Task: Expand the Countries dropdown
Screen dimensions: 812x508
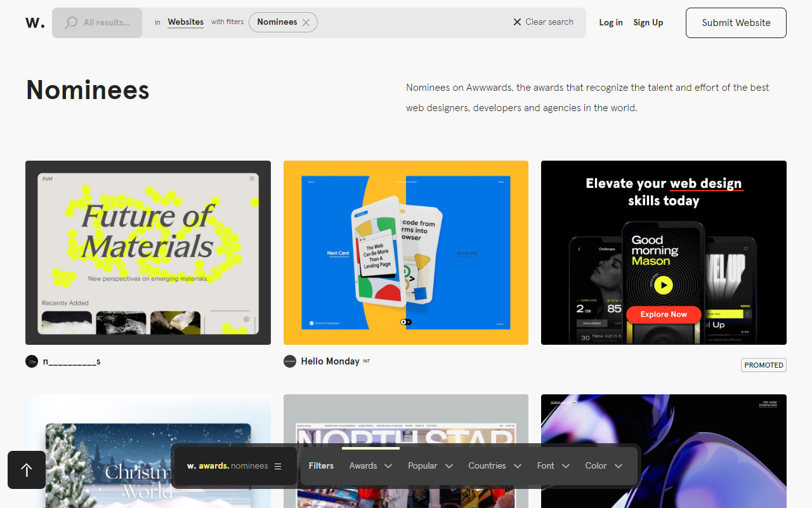Action: pos(494,465)
